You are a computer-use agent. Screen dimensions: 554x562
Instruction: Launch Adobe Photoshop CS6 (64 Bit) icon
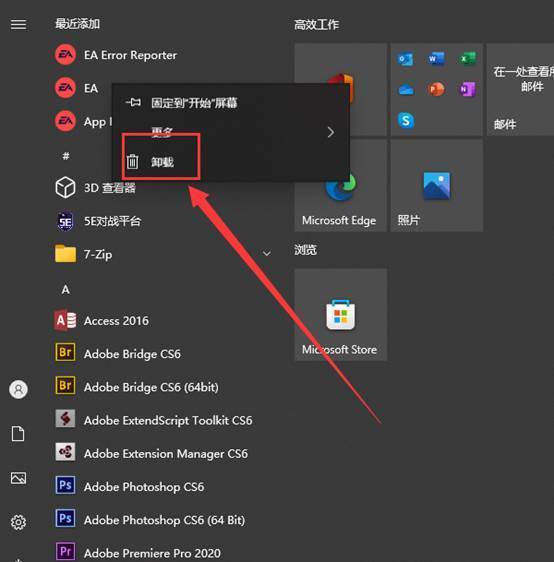[x=65, y=518]
